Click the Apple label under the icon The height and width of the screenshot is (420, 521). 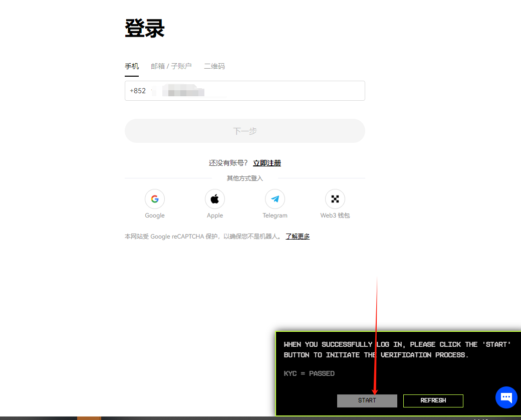214,216
